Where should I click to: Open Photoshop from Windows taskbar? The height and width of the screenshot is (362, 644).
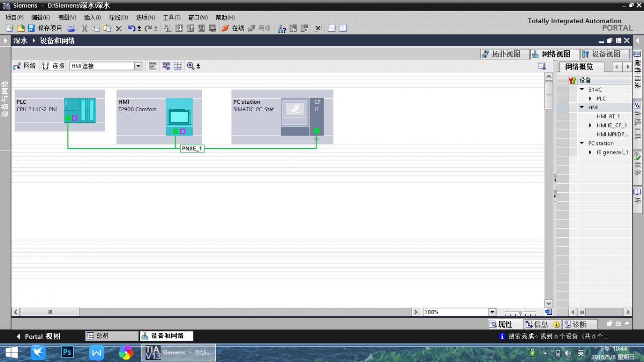point(67,352)
